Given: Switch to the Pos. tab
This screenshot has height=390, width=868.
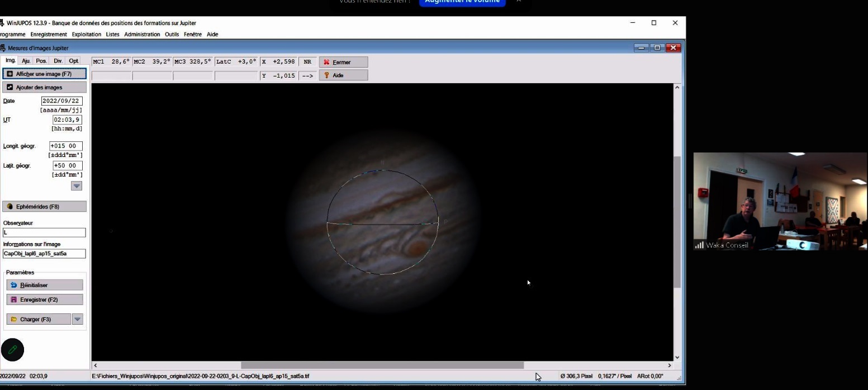Looking at the screenshot, I should coord(41,61).
